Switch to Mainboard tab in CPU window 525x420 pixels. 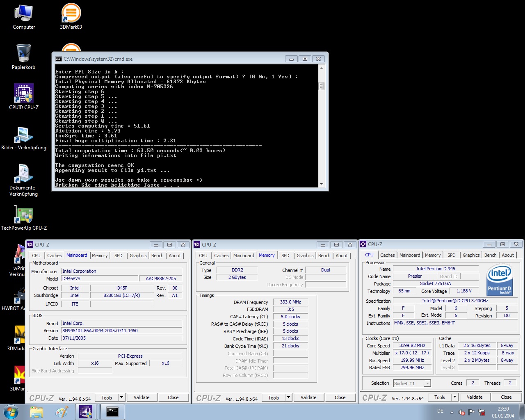tap(410, 255)
